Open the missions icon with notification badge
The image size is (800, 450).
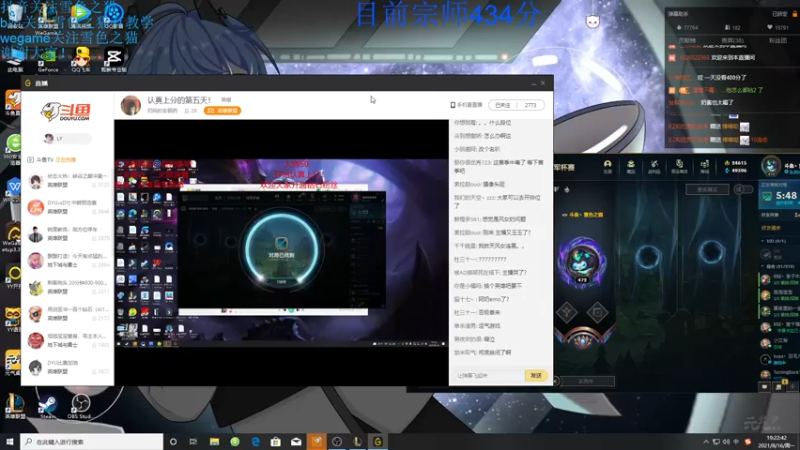tap(779, 387)
